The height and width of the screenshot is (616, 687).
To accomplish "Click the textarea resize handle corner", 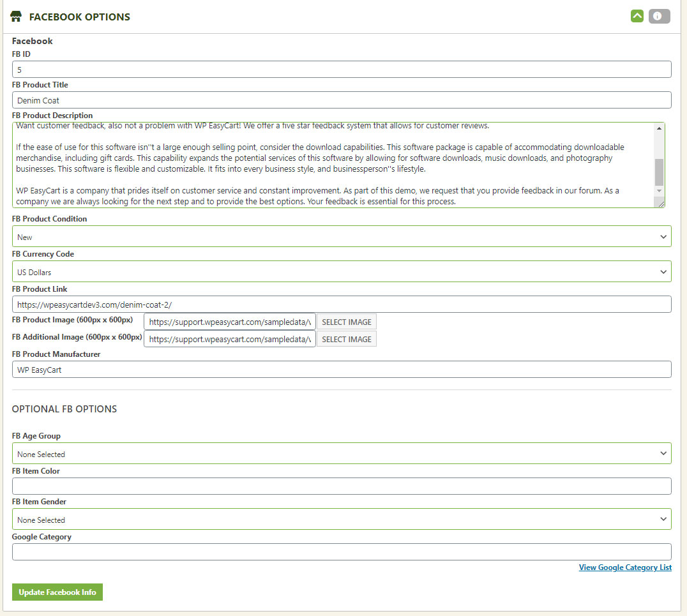I will pos(661,203).
